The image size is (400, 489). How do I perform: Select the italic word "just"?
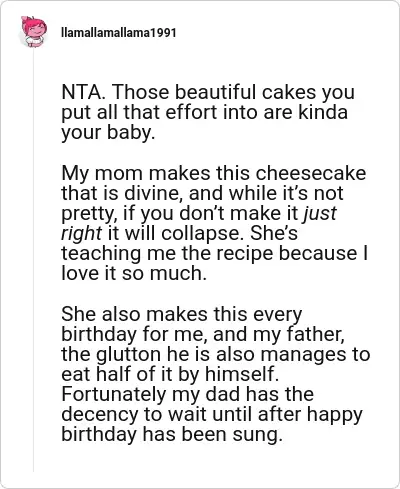(320, 214)
